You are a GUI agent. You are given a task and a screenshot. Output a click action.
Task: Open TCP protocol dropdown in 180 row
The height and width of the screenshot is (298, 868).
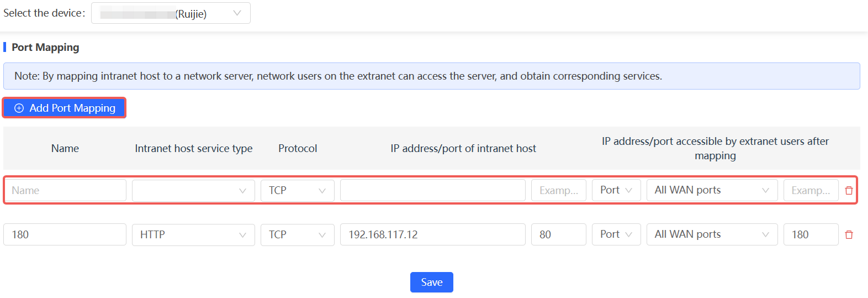pyautogui.click(x=297, y=234)
